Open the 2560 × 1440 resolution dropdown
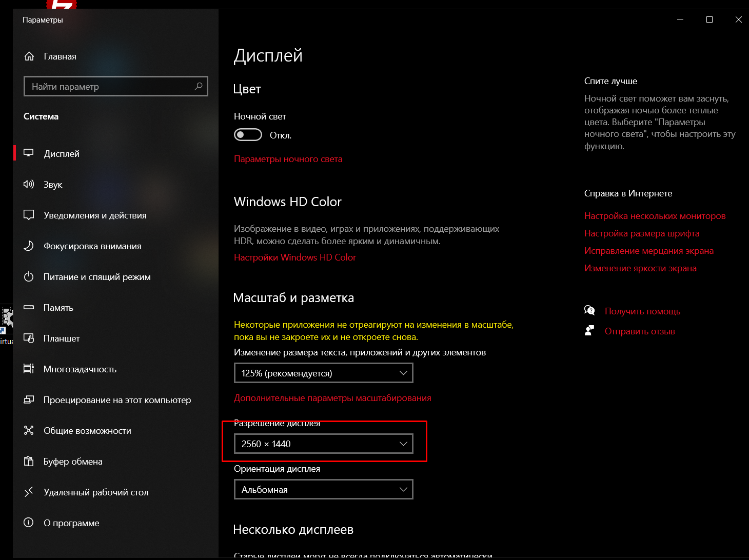This screenshot has width=749, height=560. pyautogui.click(x=324, y=444)
